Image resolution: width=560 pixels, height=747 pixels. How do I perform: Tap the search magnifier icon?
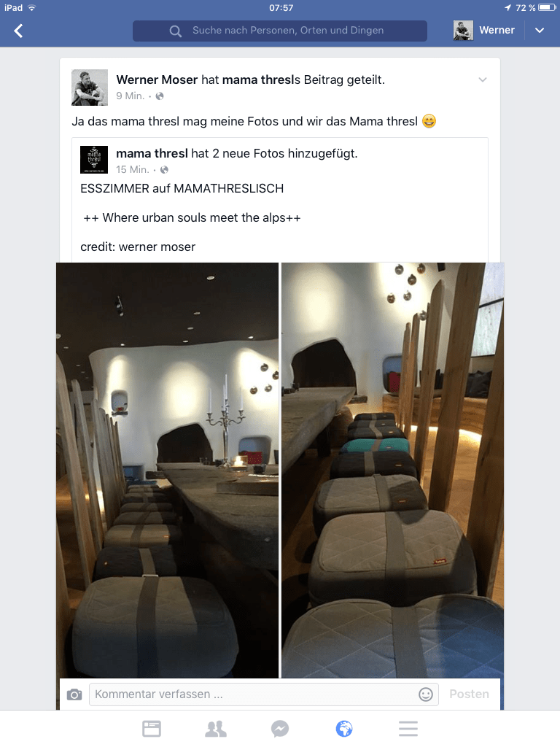[x=175, y=31]
